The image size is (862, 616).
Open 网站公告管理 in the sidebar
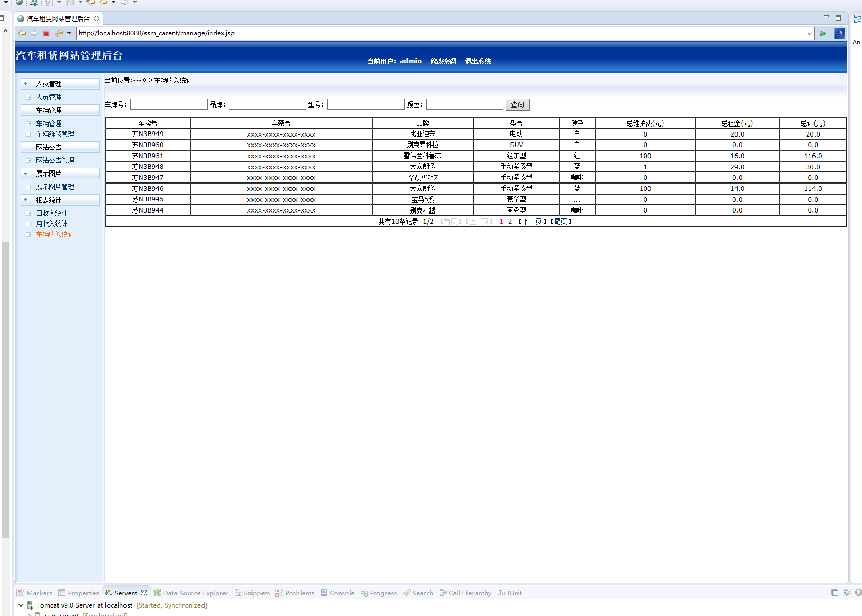tap(55, 160)
